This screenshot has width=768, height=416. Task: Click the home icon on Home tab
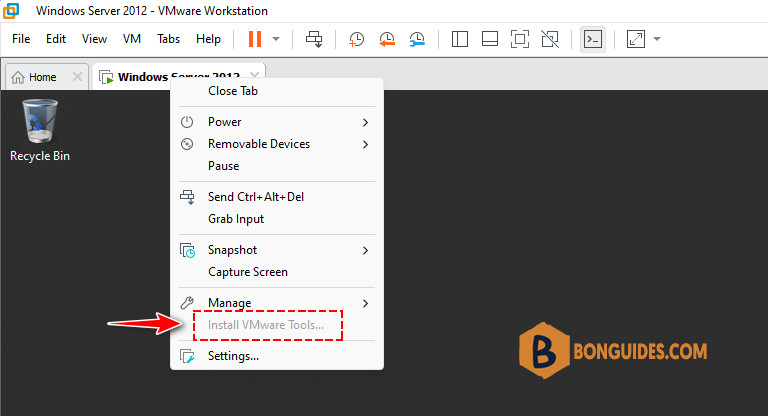click(18, 77)
